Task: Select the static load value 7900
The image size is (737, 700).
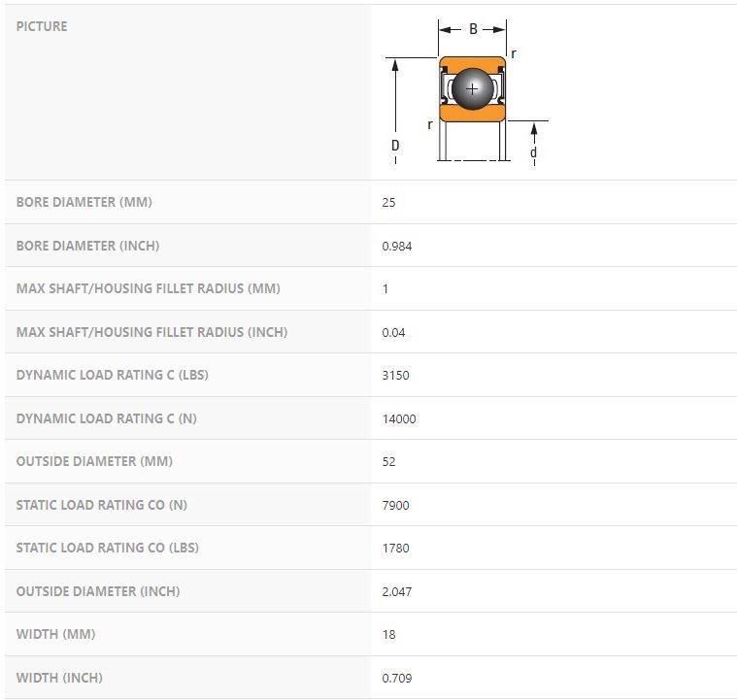Action: [396, 505]
